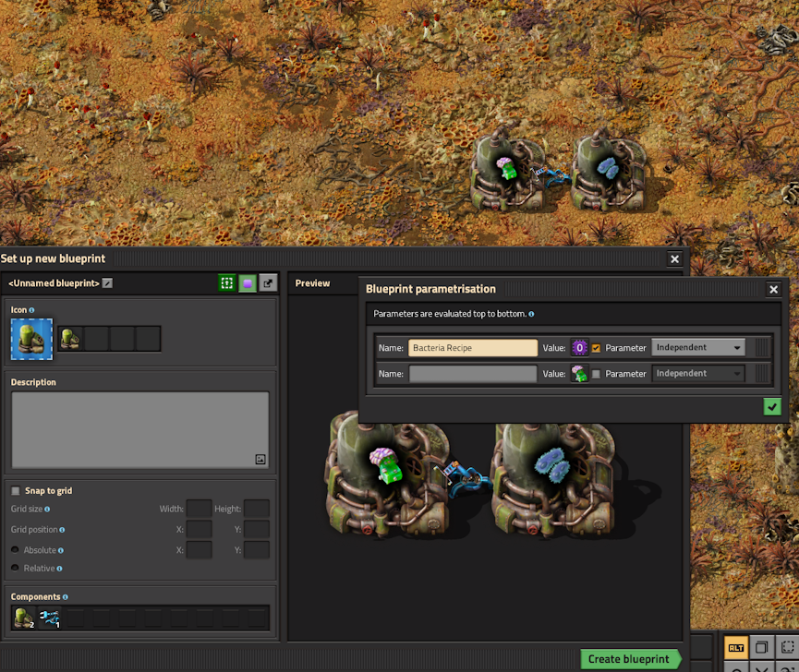Select the large biochamber blueprint icon
This screenshot has height=672, width=799.
pos(31,339)
